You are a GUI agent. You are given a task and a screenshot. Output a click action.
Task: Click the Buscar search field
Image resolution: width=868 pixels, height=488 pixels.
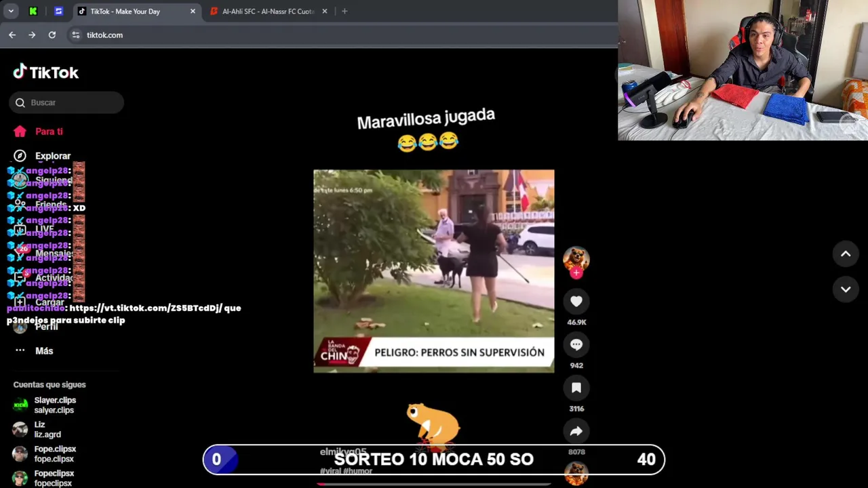(x=66, y=102)
